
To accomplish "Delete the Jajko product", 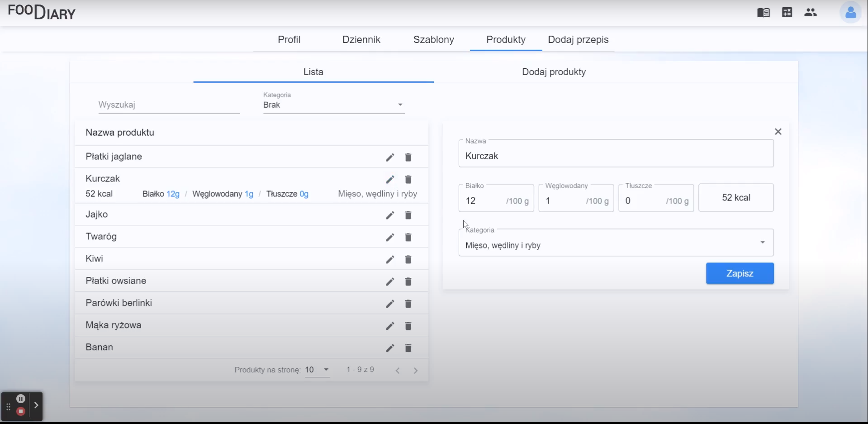I will [x=408, y=215].
